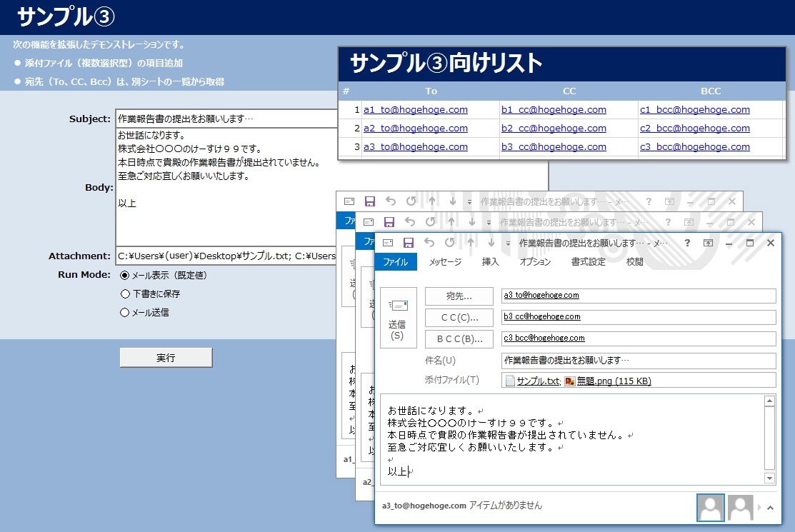Open the ファイル tab in front mail window
This screenshot has width=795, height=532.
tap(396, 262)
